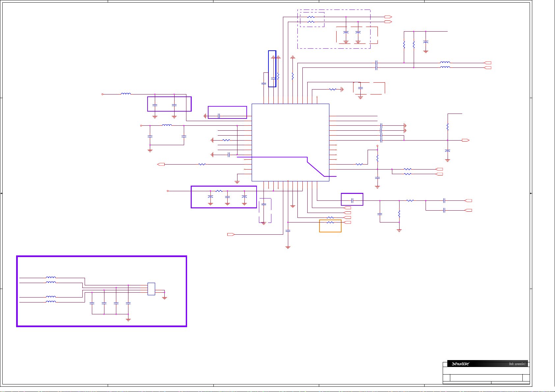Select the capacitor inside the tall blue rectangle

273,78
